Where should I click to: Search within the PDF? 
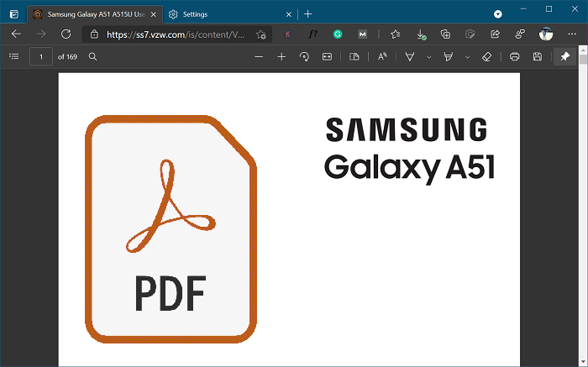click(x=92, y=56)
